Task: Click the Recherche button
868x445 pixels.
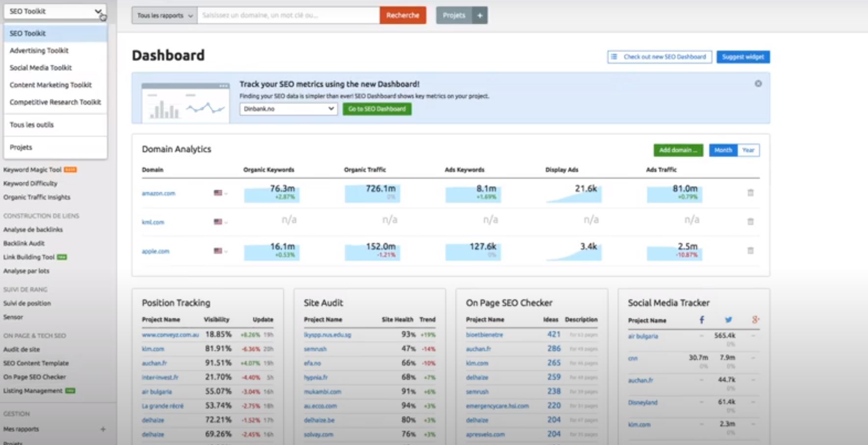Action: point(403,15)
